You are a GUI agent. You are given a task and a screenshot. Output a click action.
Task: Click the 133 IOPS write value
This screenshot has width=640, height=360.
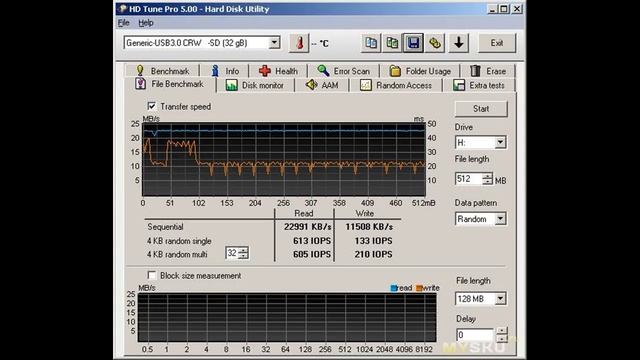(x=373, y=241)
